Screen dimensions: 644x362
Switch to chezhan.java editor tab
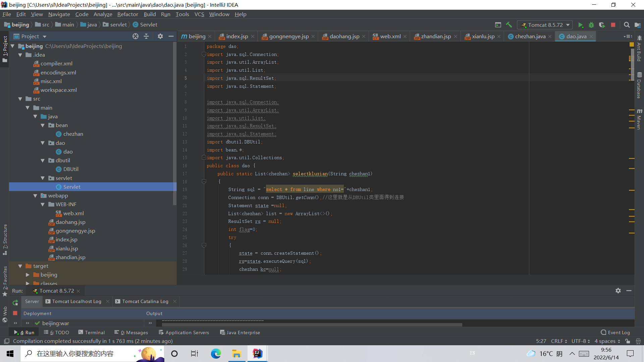(530, 37)
